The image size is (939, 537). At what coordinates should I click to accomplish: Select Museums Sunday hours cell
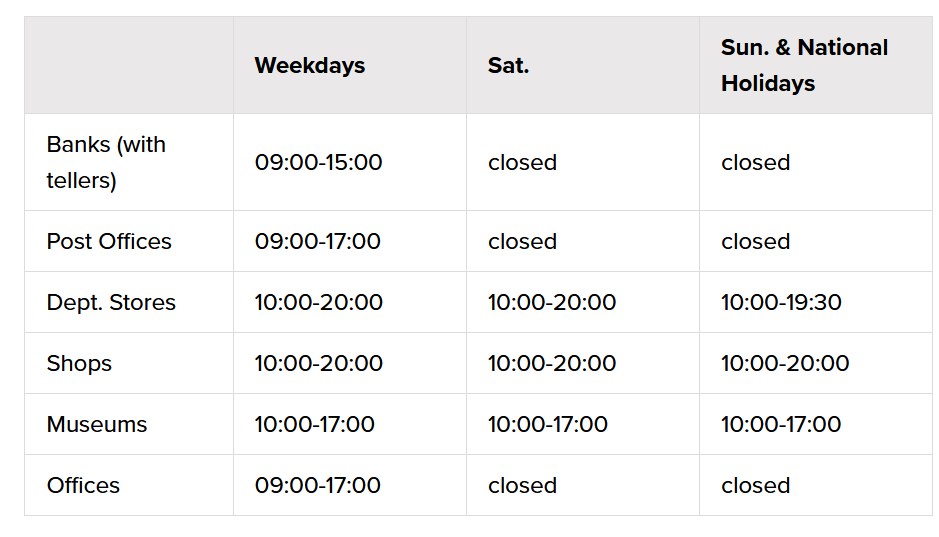click(781, 425)
